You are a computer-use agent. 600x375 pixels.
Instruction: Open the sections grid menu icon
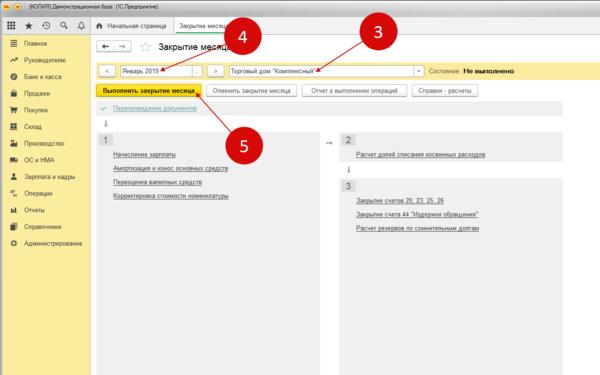[x=11, y=26]
